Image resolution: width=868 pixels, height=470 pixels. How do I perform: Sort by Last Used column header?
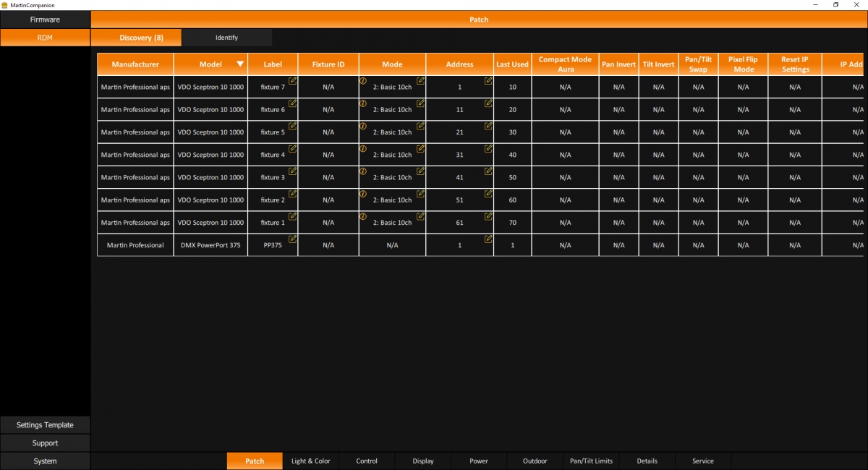(x=513, y=64)
